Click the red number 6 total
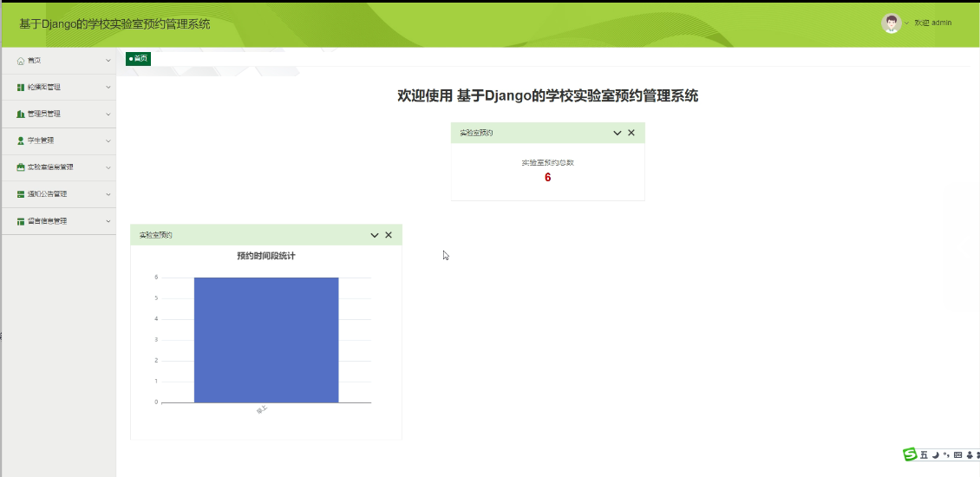Screen dimensions: 980x477 pyautogui.click(x=548, y=178)
